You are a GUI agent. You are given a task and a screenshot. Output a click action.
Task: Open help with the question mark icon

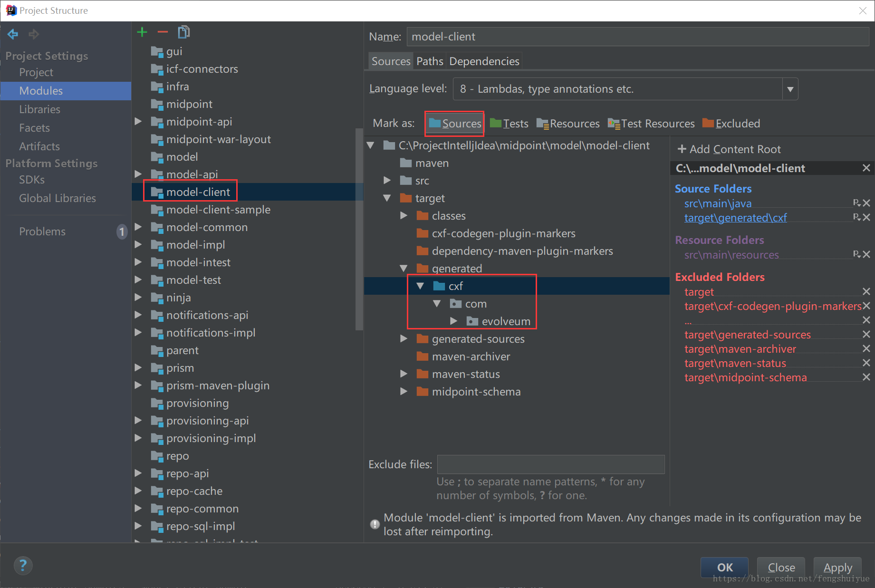pyautogui.click(x=23, y=566)
